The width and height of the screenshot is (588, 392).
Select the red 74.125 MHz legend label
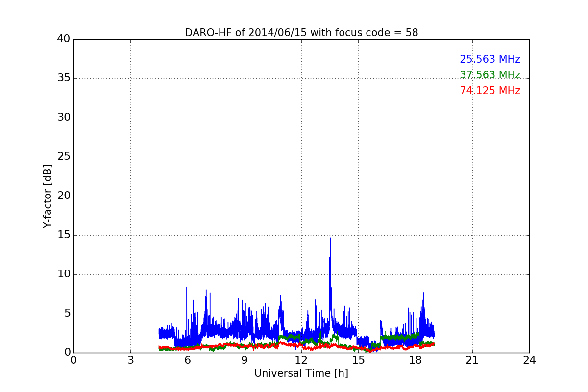(x=490, y=91)
